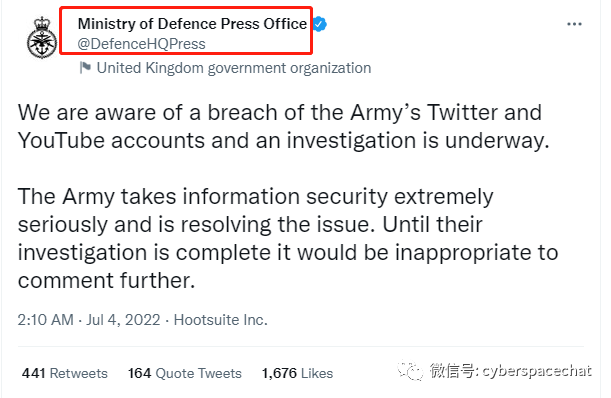View the 1,676 Likes list
This screenshot has height=398, width=611.
tap(297, 373)
